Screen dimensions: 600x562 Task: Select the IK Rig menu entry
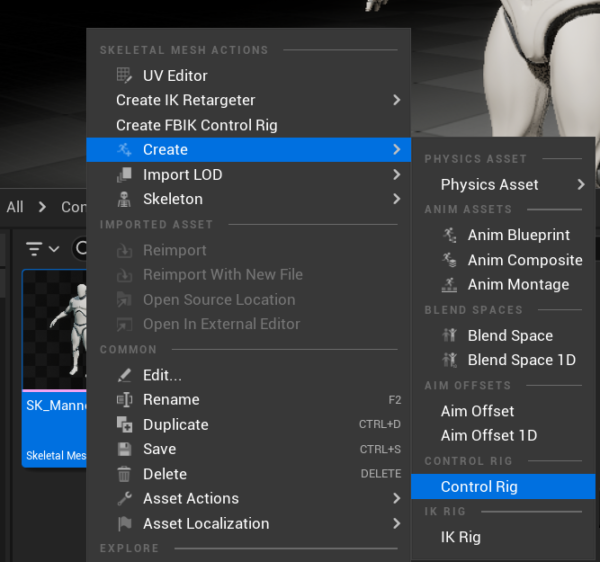[x=461, y=537]
